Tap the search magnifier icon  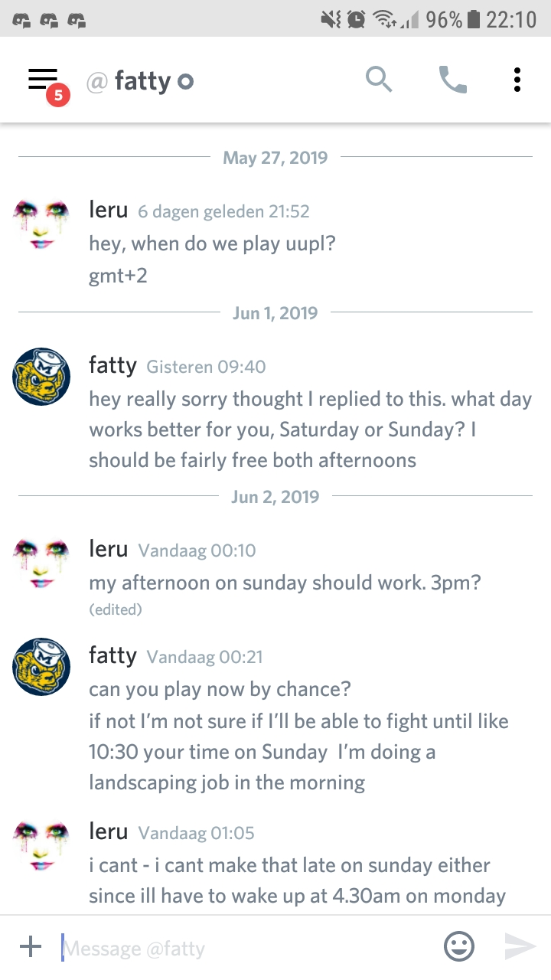(379, 79)
